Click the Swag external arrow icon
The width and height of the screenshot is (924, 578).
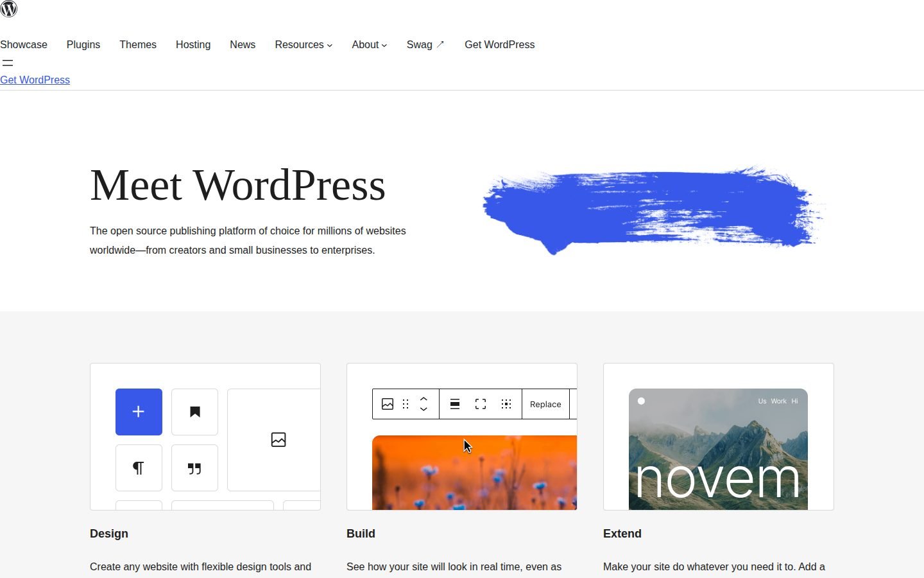(440, 44)
